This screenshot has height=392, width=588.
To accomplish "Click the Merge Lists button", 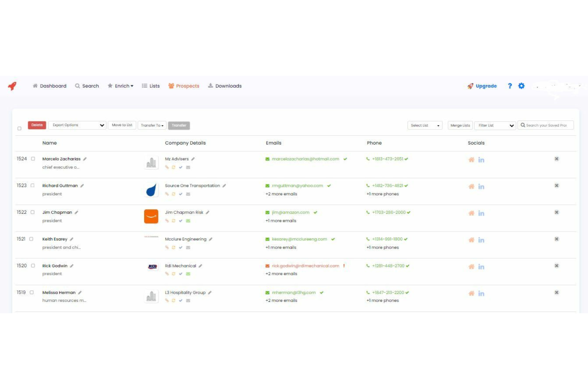I will 460,125.
